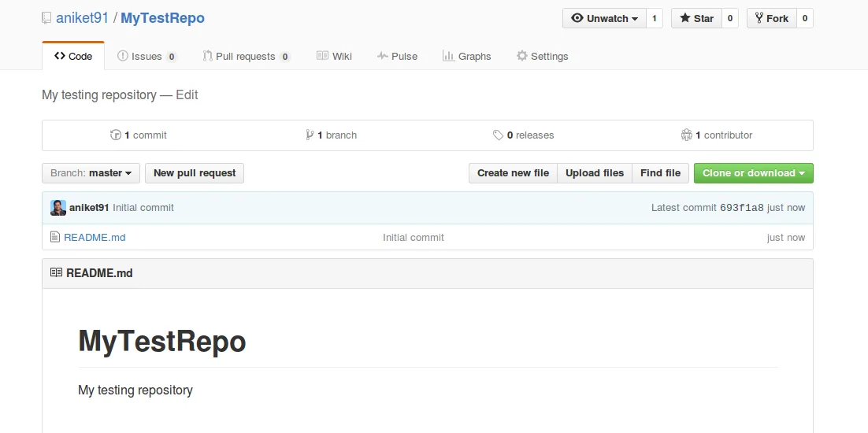Open the aniket91 user profile link
868x433 pixels.
(x=82, y=18)
